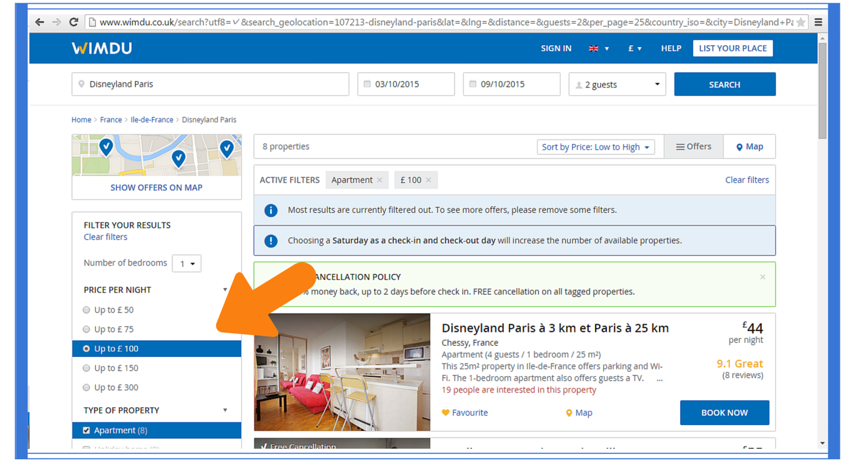This screenshot has height=463, width=868.
Task: Remove the Apartment active filter
Action: pos(379,180)
